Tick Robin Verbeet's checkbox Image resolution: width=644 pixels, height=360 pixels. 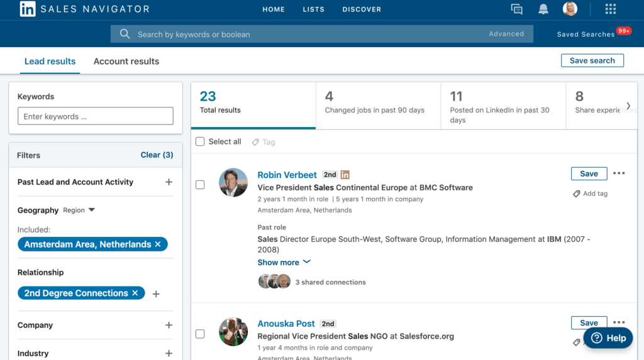point(200,185)
